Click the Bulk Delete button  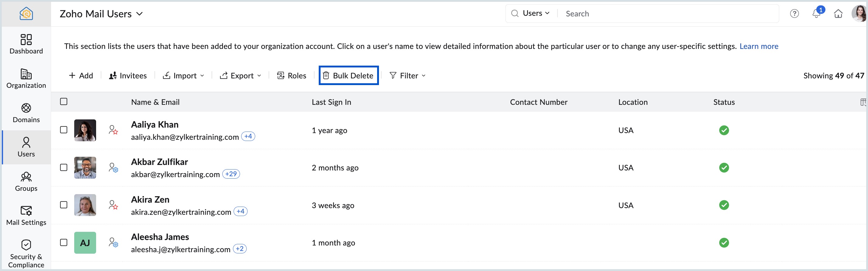[349, 75]
